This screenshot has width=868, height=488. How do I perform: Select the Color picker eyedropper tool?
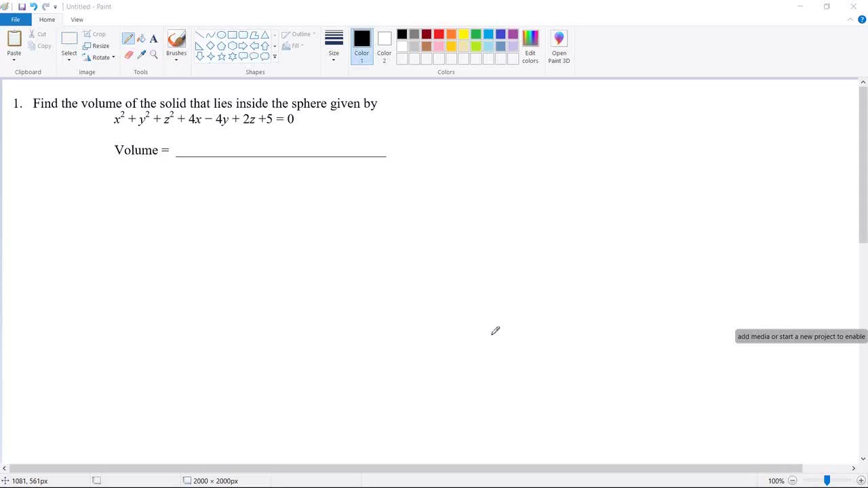(141, 55)
